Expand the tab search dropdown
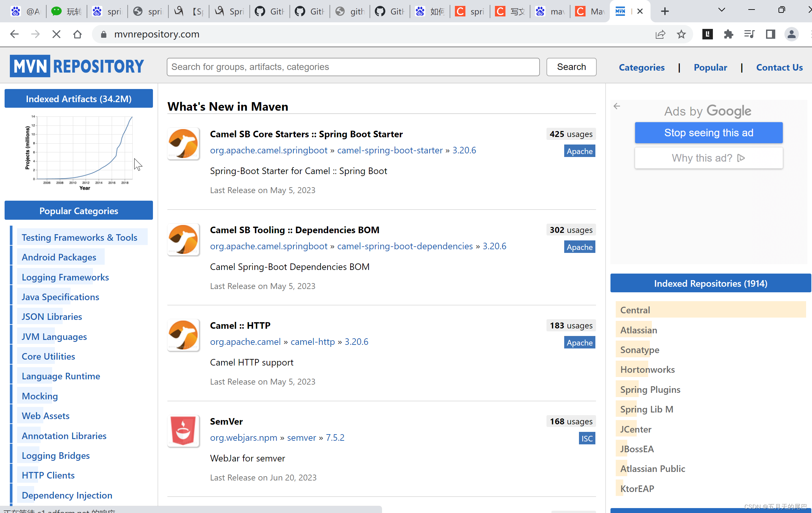 tap(722, 10)
